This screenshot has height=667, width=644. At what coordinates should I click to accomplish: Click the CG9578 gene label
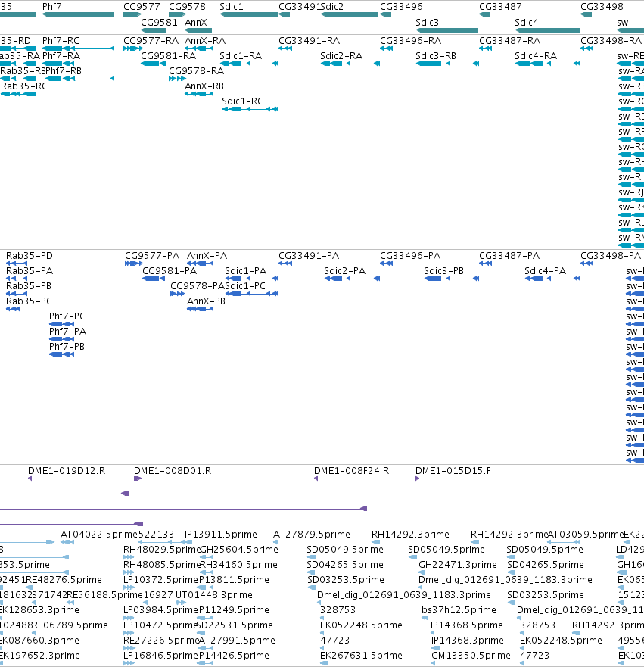tap(187, 7)
